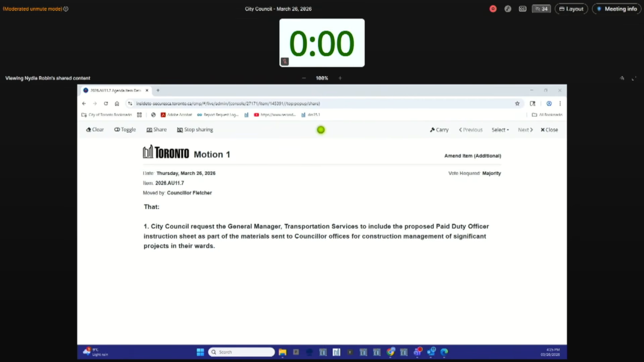Image resolution: width=644 pixels, height=362 pixels.
Task: Select the 2026.AU11.7 Agenda Item browser tab
Action: click(116, 90)
